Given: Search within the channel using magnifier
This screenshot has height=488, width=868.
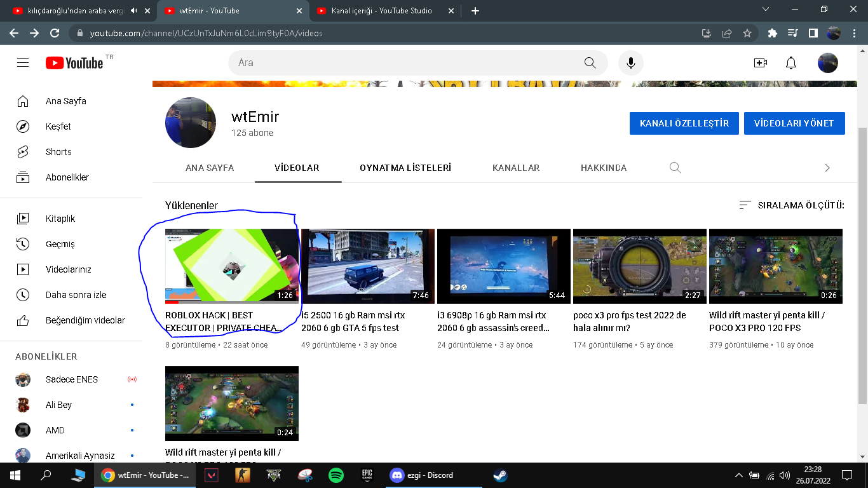Looking at the screenshot, I should click(x=675, y=168).
